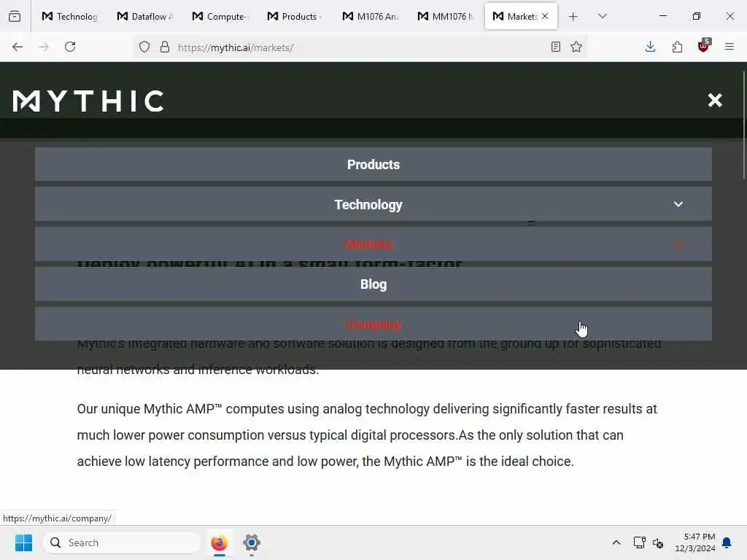Image resolution: width=747 pixels, height=560 pixels.
Task: Close the Markets browser tab
Action: 545,16
